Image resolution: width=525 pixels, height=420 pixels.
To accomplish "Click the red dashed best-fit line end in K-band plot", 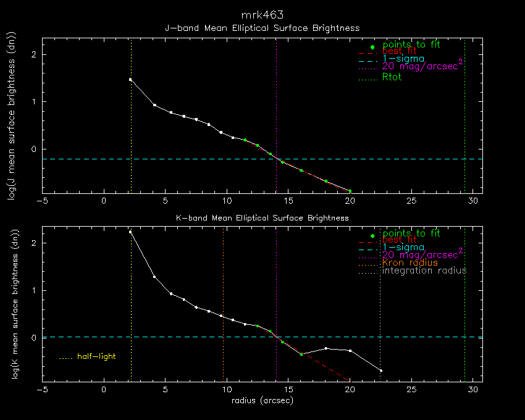I will 349,379.
